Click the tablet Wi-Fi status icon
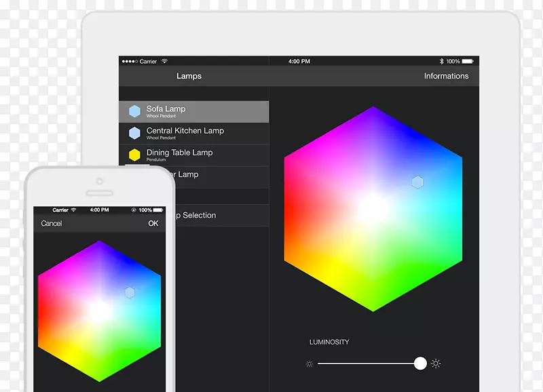This screenshot has height=392, width=543. [x=164, y=61]
